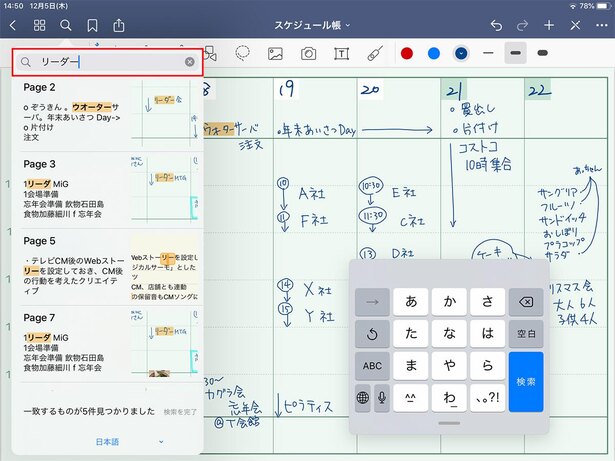The image size is (615, 461).
Task: Tap the search field containing リーダー
Action: coord(107,62)
